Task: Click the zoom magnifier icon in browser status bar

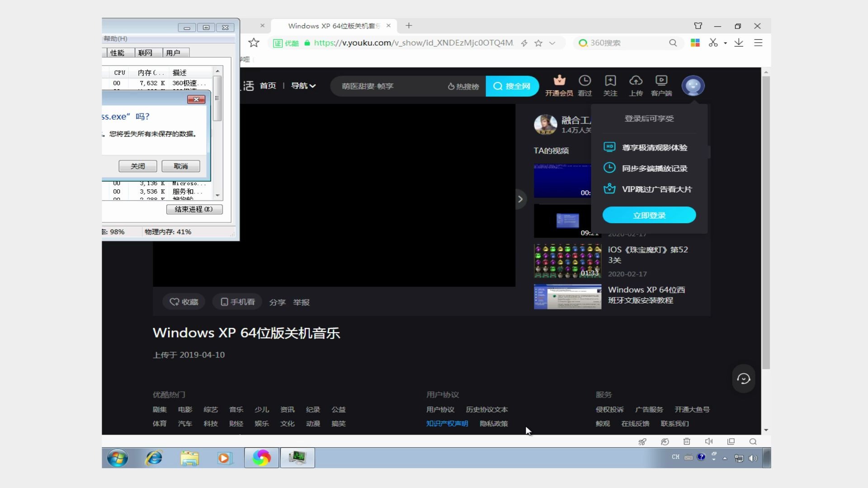Action: pyautogui.click(x=753, y=441)
